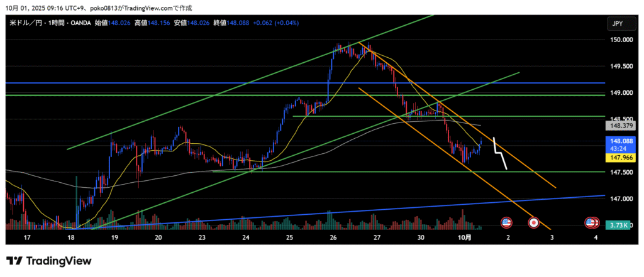This screenshot has width=644, height=277.
Task: Click the gray 148.379 price tag
Action: coord(617,126)
